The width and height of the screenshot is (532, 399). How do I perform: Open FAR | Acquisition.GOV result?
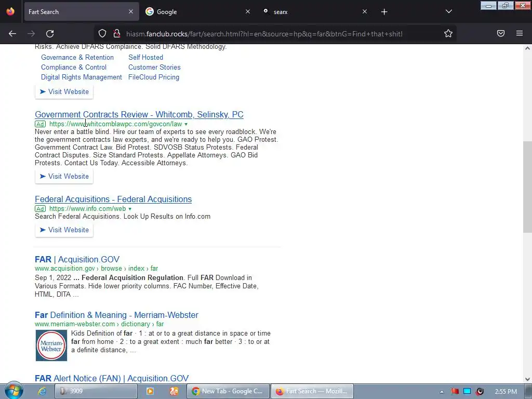(x=77, y=259)
